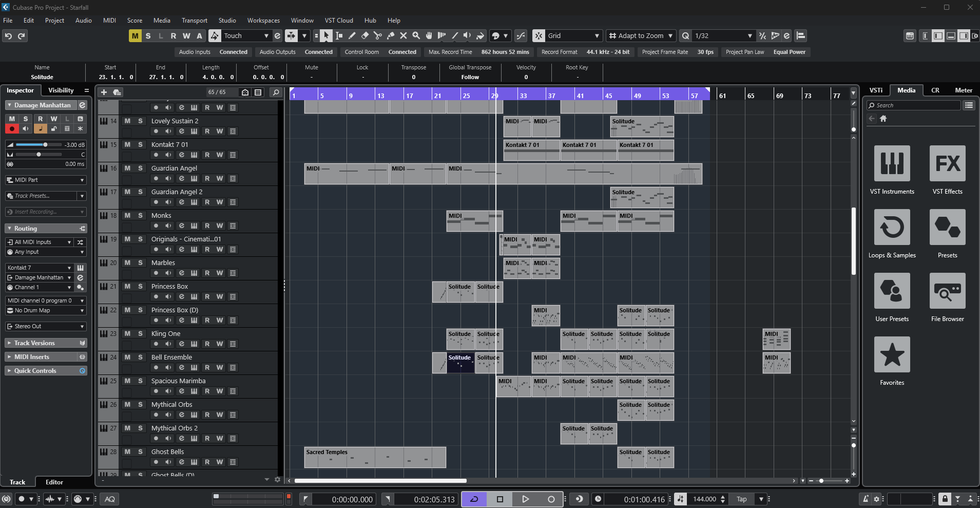
Task: Select the Glue tool
Action: tap(391, 36)
